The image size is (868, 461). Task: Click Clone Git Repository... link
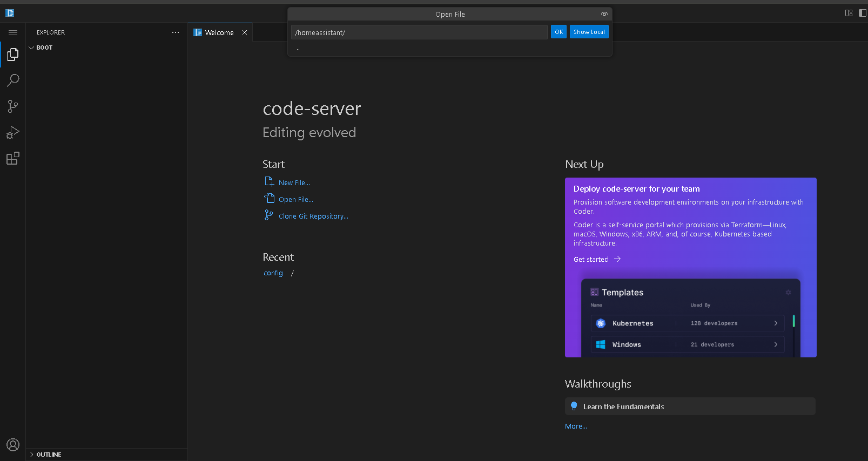313,216
